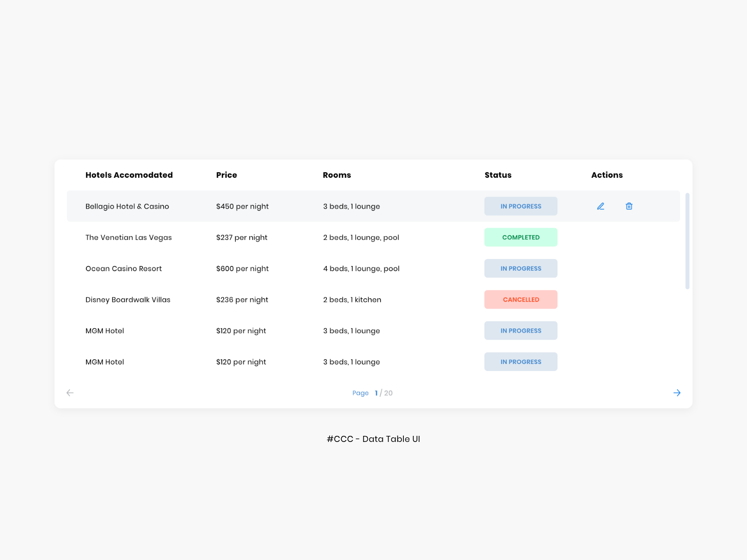Click the Actions column header
747x560 pixels.
click(606, 175)
